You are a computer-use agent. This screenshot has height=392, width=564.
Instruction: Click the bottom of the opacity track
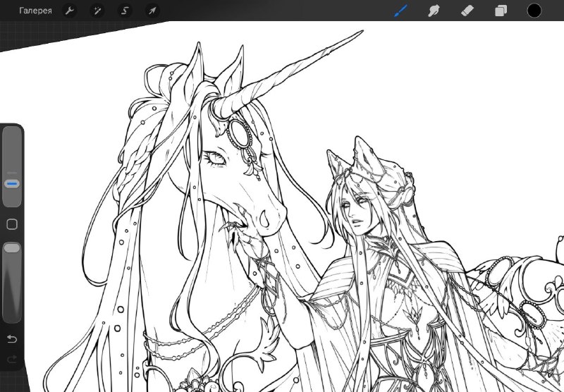click(x=12, y=317)
